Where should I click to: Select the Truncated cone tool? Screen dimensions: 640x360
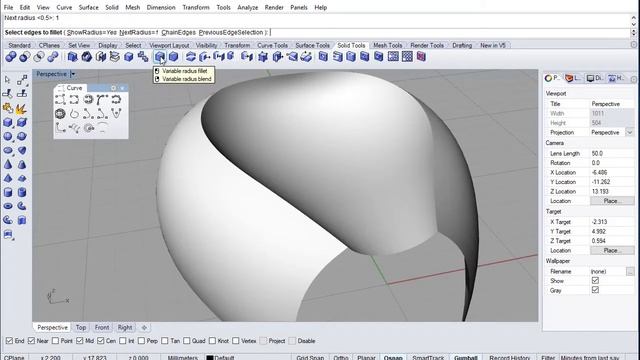click(x=22, y=164)
